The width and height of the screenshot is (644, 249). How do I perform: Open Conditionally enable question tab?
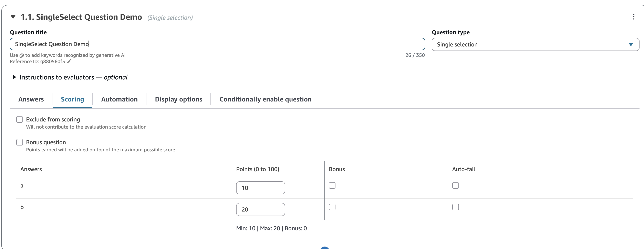266,99
